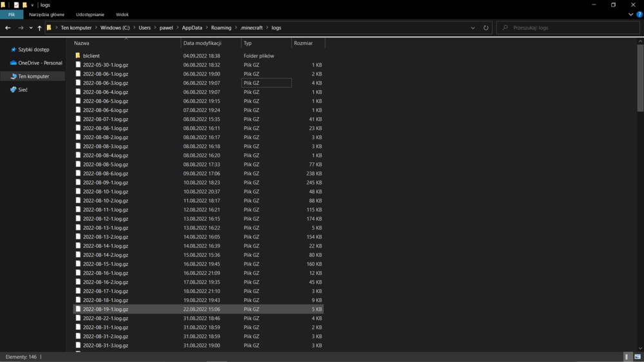Select file icon of 2022-08-06-1.log.gz
644x362 pixels.
[78, 73]
